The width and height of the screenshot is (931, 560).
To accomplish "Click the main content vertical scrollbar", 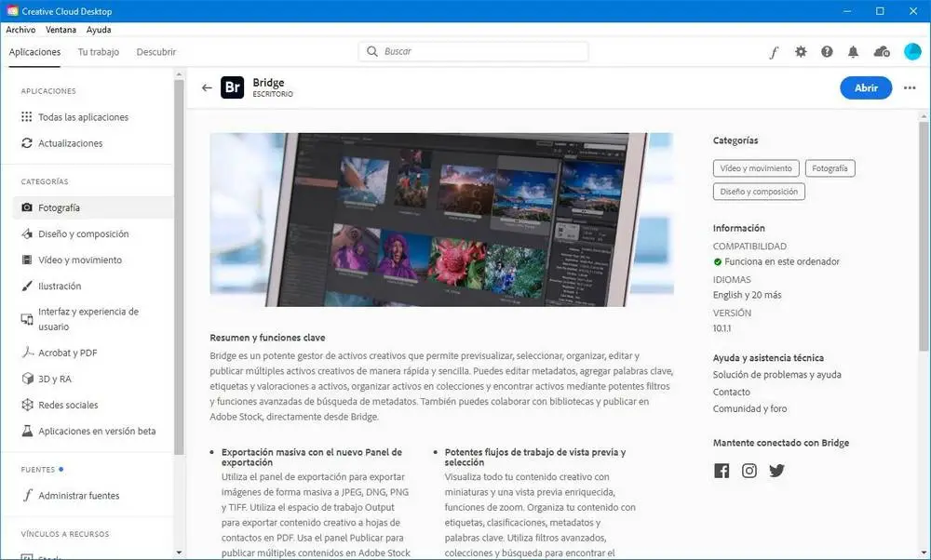I will point(924,235).
